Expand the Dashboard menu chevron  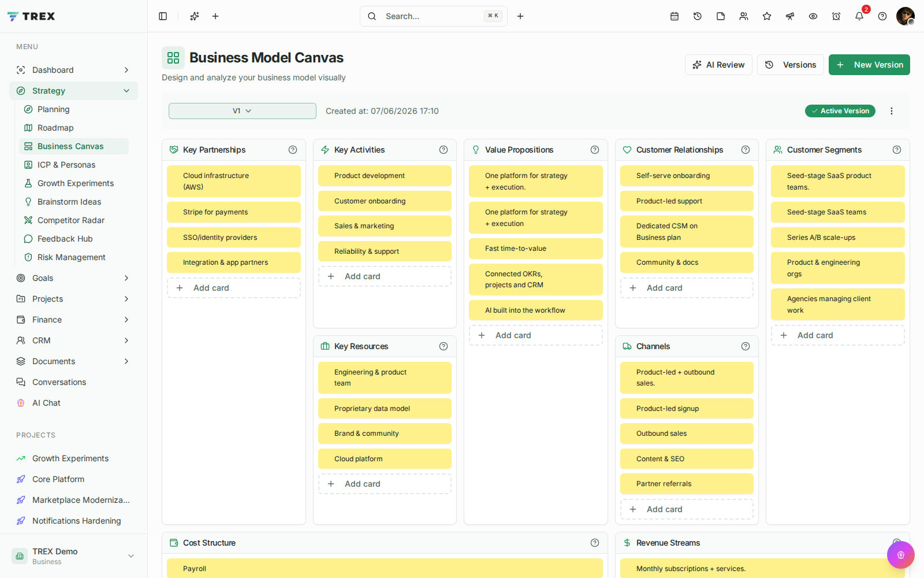coord(126,70)
